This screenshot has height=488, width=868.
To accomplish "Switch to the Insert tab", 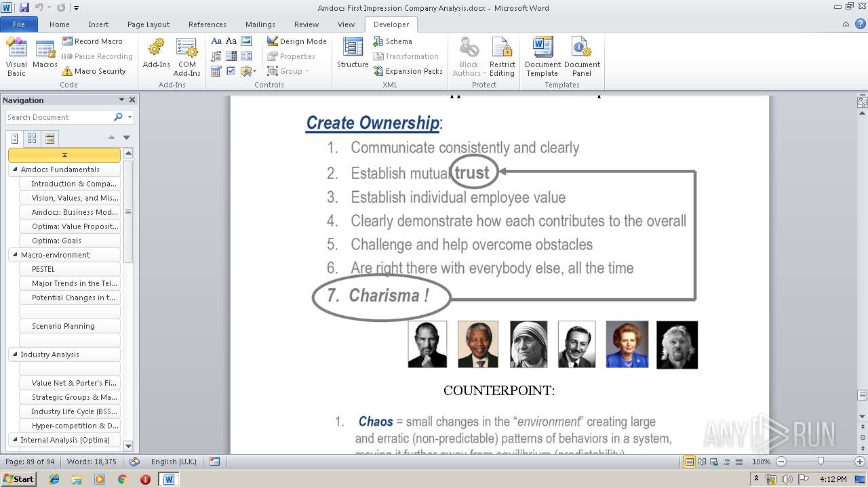I will pos(98,24).
